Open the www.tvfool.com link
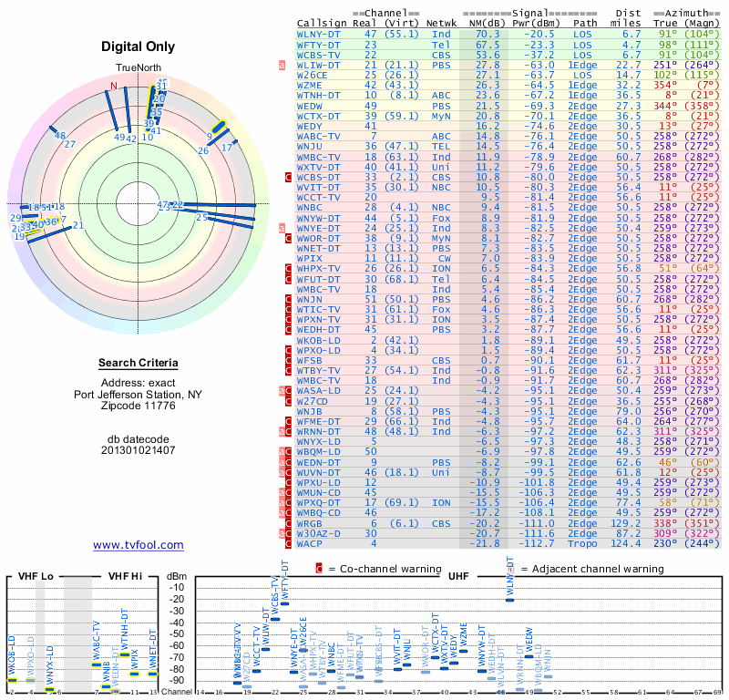Viewport: 729px width, 700px height. tap(139, 545)
